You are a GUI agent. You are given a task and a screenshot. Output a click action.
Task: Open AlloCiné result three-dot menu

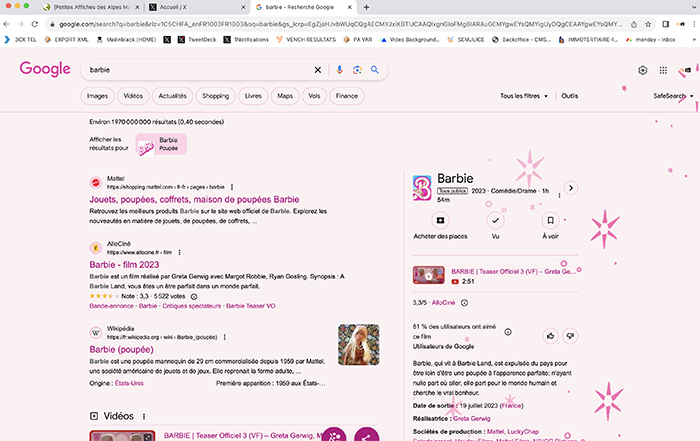click(179, 252)
